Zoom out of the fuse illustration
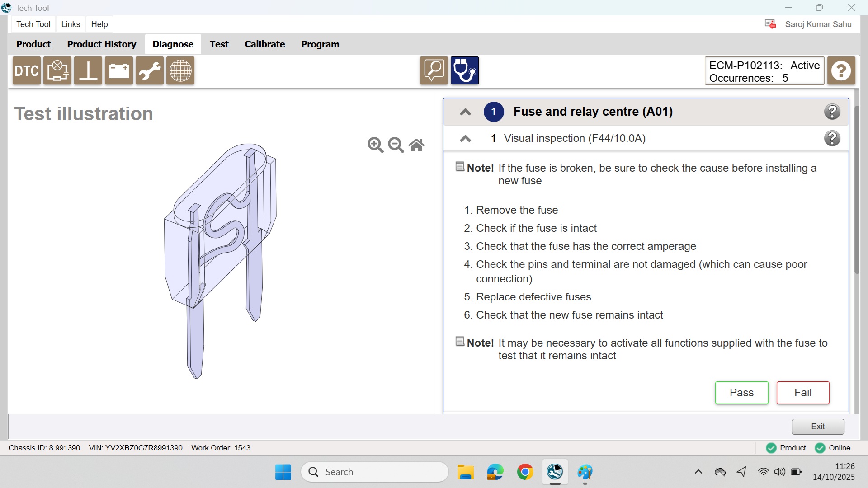Image resolution: width=868 pixels, height=488 pixels. tap(396, 145)
